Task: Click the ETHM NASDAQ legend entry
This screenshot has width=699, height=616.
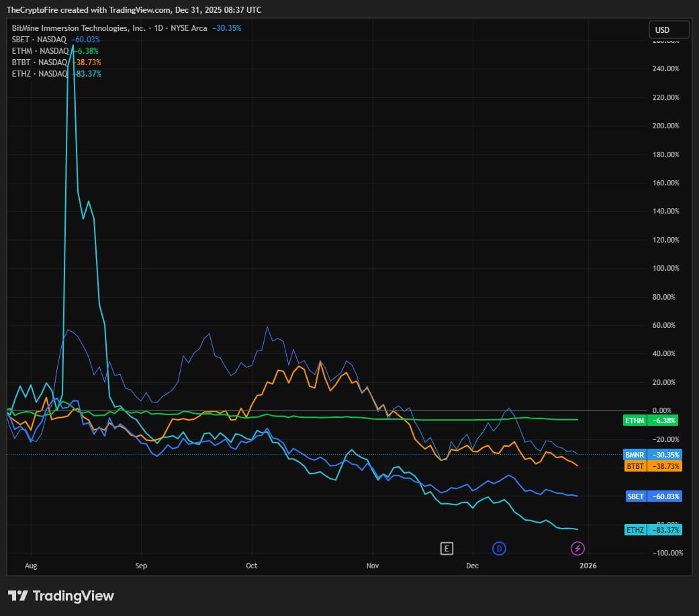Action: [x=40, y=51]
